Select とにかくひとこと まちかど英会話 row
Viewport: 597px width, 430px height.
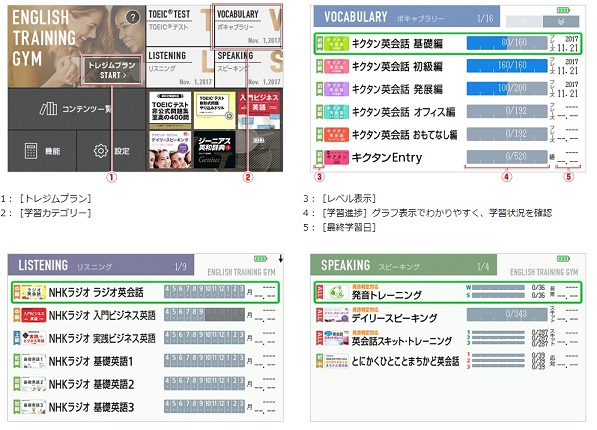pos(448,361)
